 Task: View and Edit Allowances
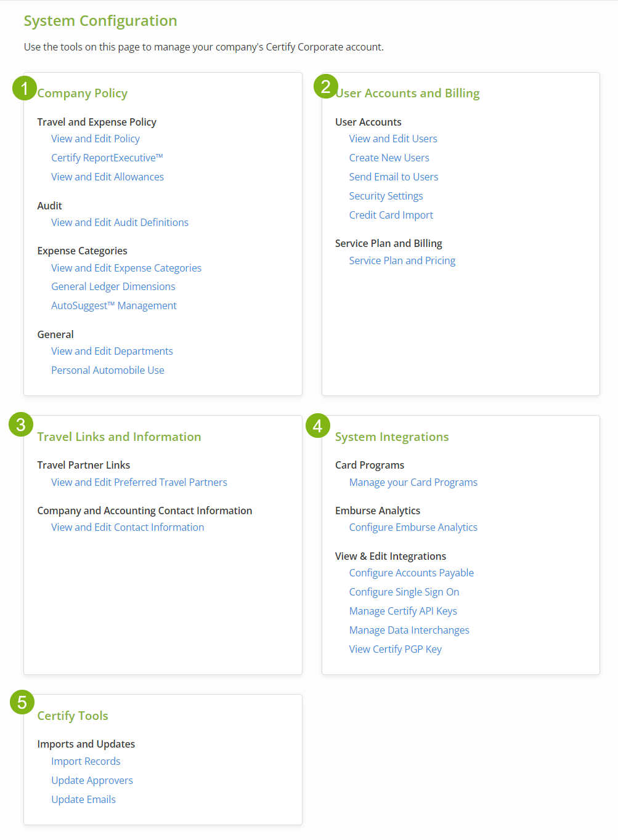(x=107, y=177)
